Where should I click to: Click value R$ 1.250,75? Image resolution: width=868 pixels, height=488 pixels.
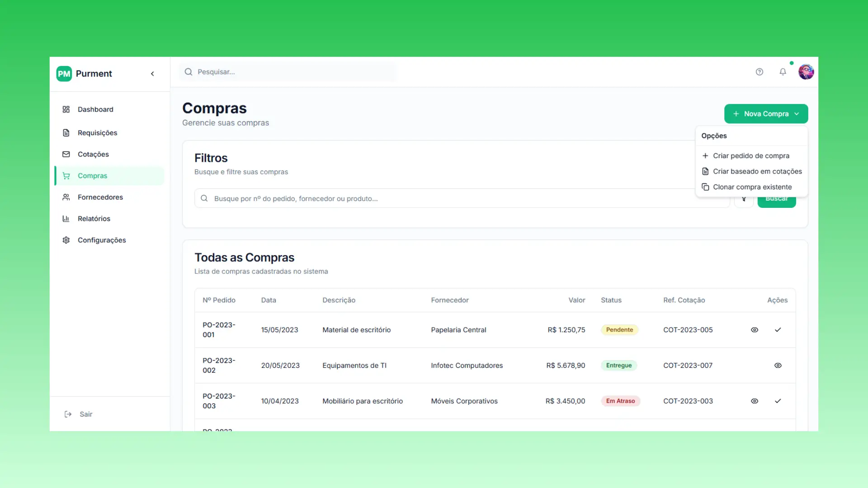point(566,330)
